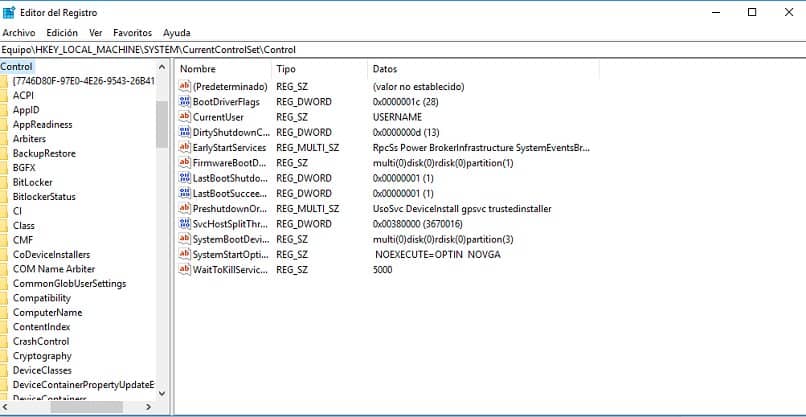Screen dimensions: 806x417
Task: Select the {7746D80F-97E0-4E26-9543-26B41 key
Action: 84,81
